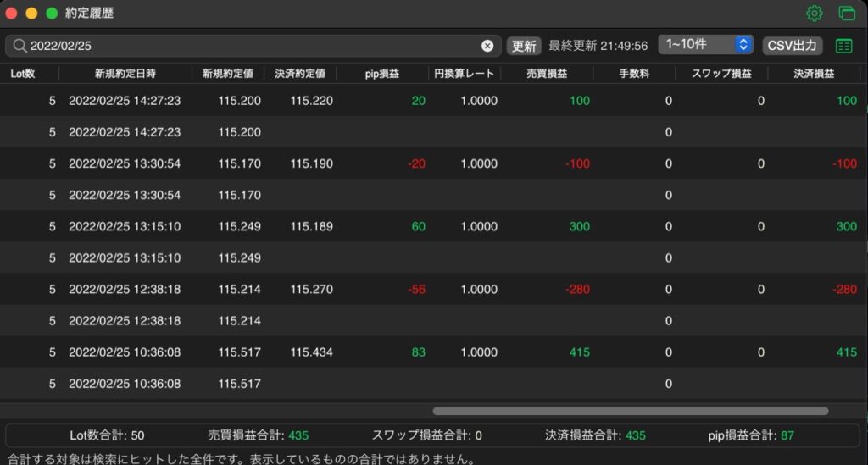Viewport: 868px width, 465px height.
Task: Clear the search field with the X icon
Action: [487, 46]
